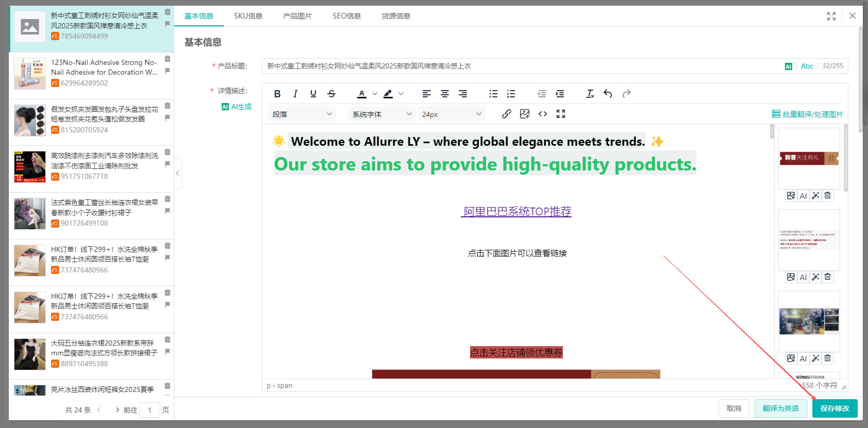Flag the 高效脱漆剂 product

tap(168, 164)
